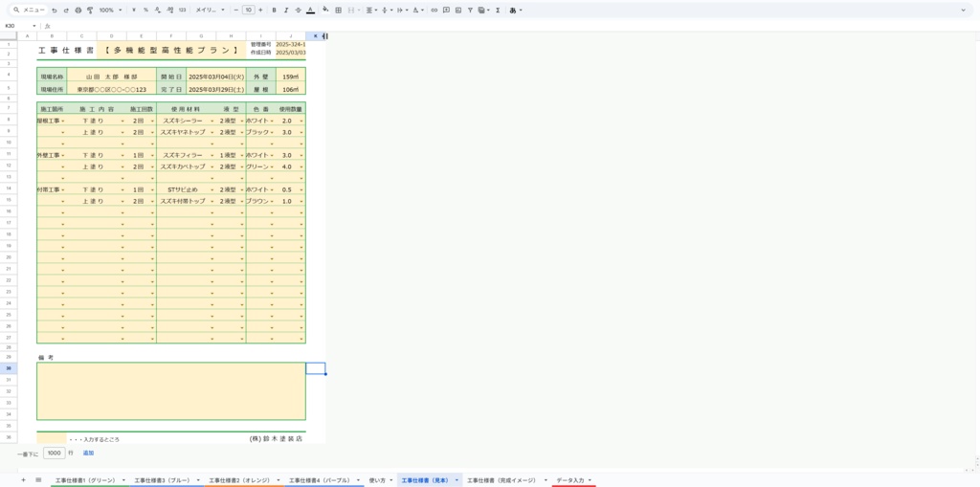The image size is (980, 487).
Task: Click the undo icon in toolbar
Action: click(x=55, y=10)
